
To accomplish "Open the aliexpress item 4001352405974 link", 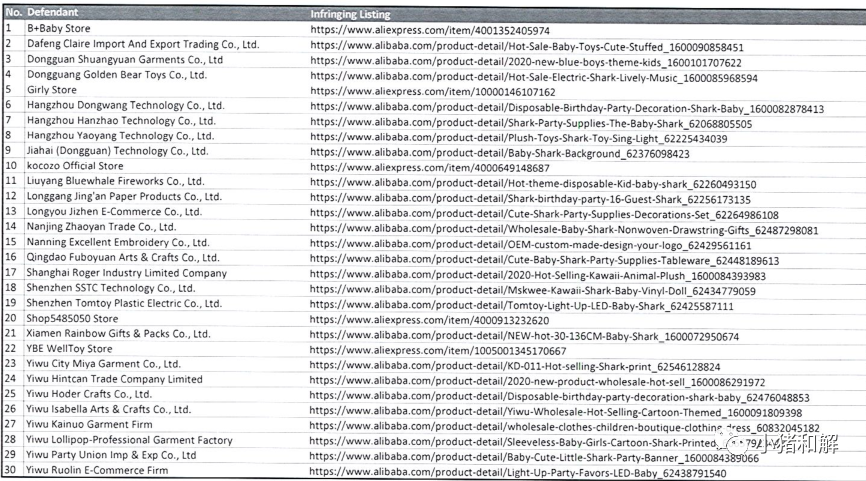I will [x=430, y=30].
